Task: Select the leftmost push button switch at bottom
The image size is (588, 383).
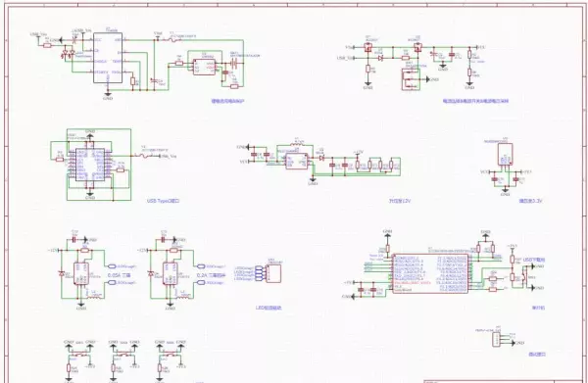Action: pyautogui.click(x=79, y=354)
